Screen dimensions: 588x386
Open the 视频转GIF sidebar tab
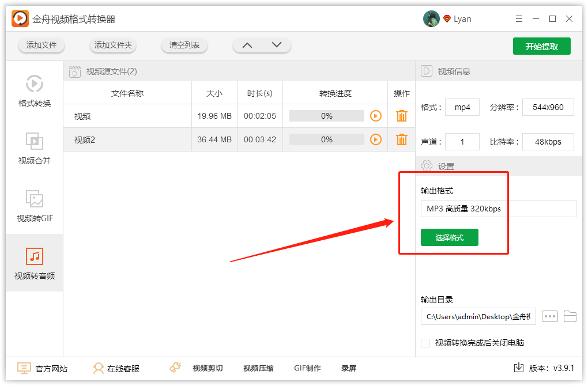(x=35, y=206)
